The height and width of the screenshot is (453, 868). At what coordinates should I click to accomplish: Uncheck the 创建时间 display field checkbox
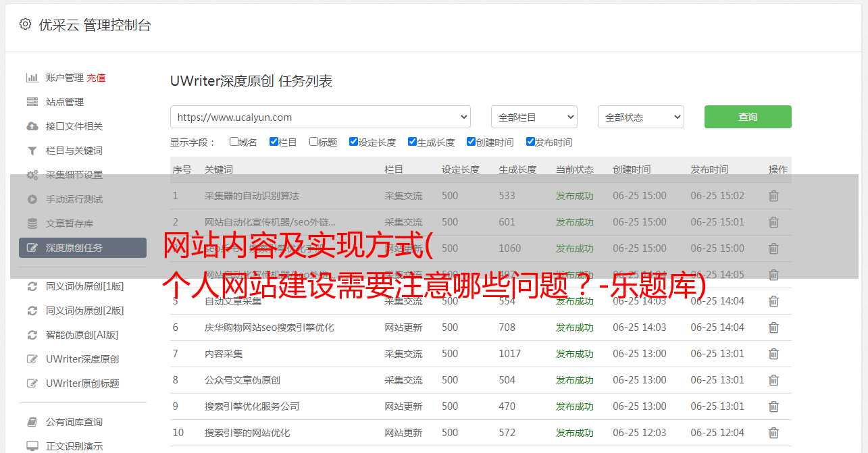click(x=471, y=142)
